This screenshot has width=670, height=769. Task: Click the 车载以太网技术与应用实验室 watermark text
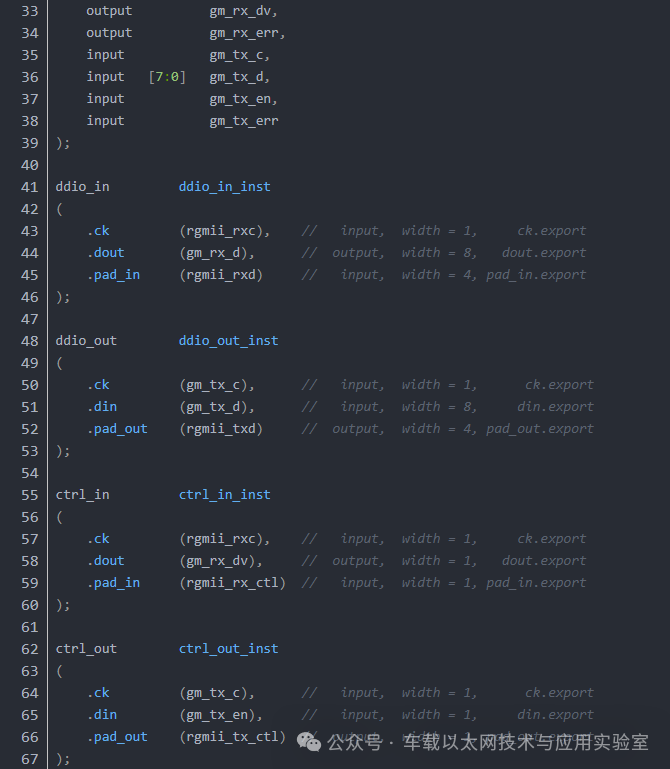coord(526,742)
